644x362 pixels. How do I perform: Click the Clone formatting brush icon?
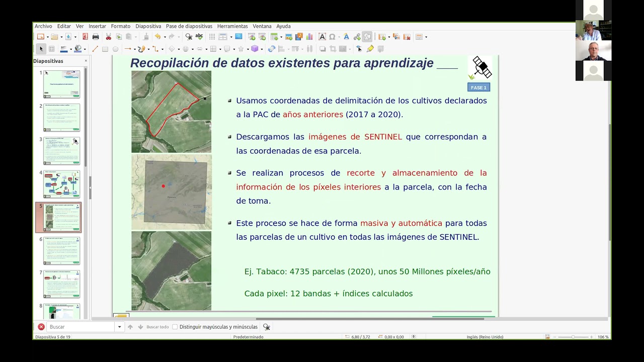point(146,37)
